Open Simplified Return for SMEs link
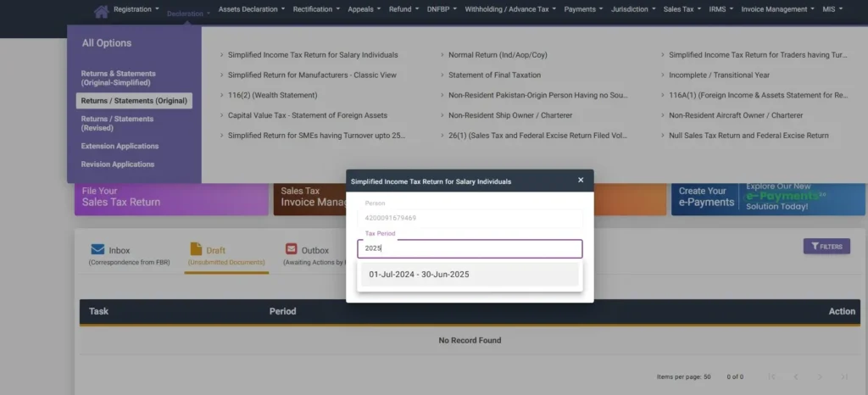Image resolution: width=868 pixels, height=395 pixels. click(317, 136)
